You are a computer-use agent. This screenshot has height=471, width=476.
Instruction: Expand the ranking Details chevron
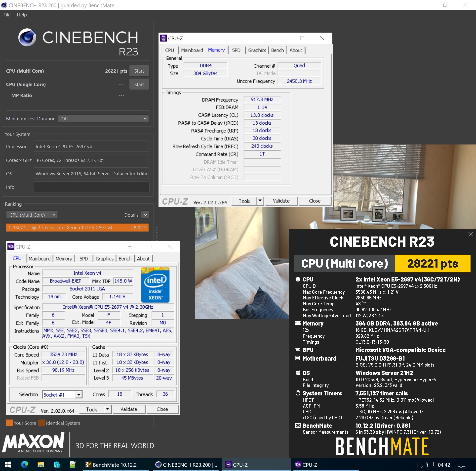coord(145,215)
